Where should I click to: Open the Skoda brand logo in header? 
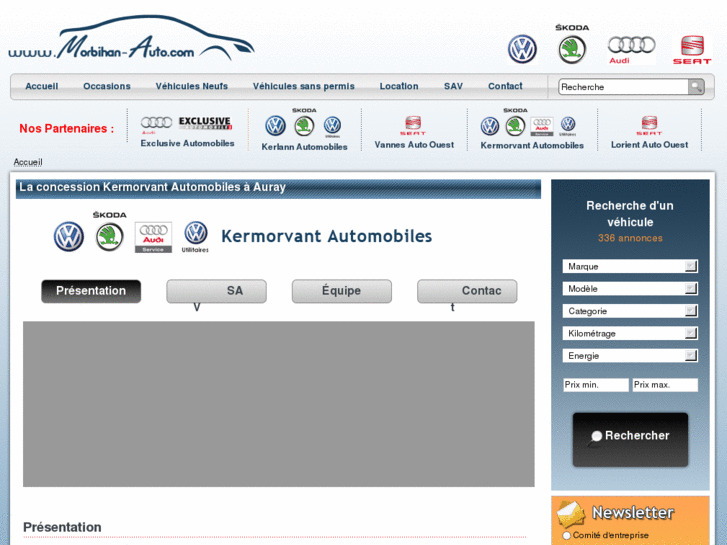coord(572,44)
